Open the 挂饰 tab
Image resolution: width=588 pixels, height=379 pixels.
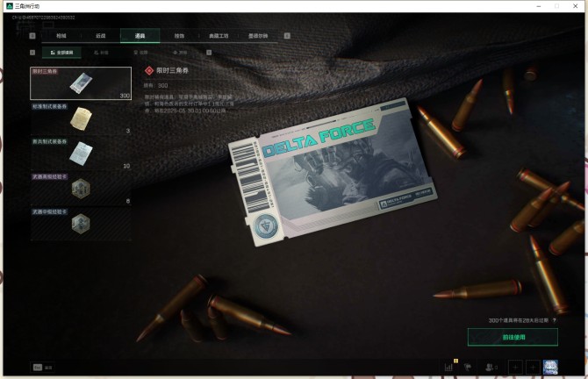point(179,36)
